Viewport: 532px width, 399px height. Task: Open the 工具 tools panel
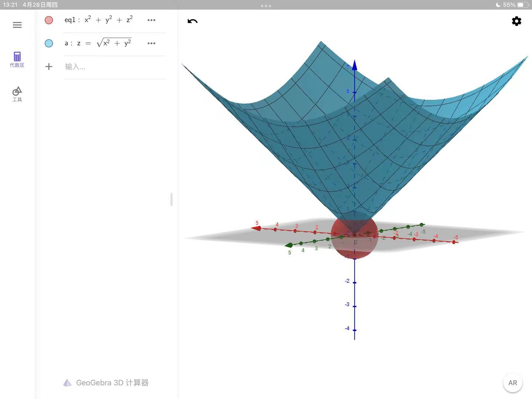coord(17,94)
